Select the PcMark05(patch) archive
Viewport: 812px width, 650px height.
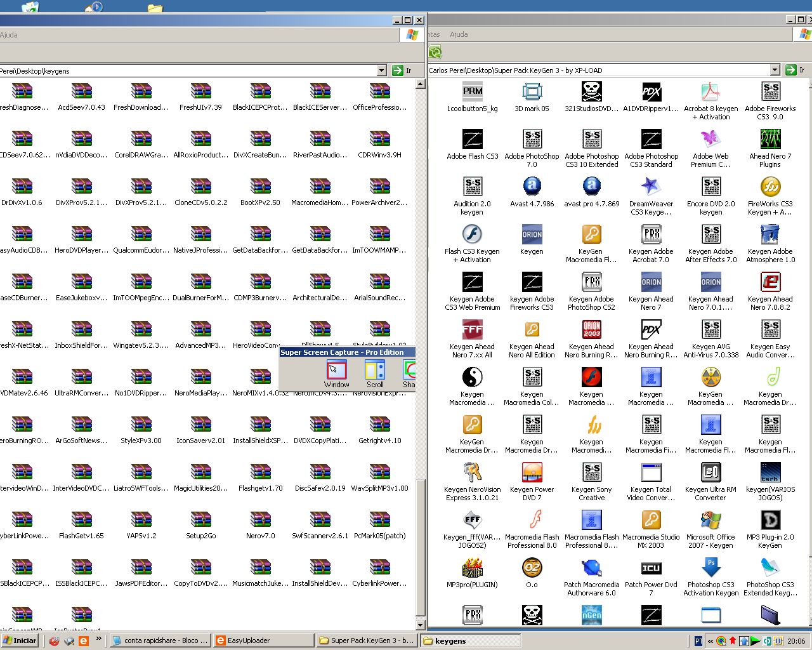(380, 520)
